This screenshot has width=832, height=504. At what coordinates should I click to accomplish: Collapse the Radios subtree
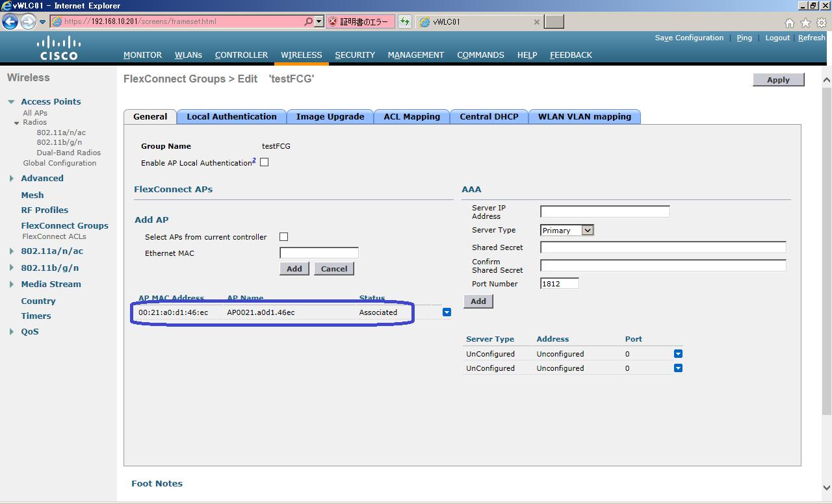pos(17,123)
